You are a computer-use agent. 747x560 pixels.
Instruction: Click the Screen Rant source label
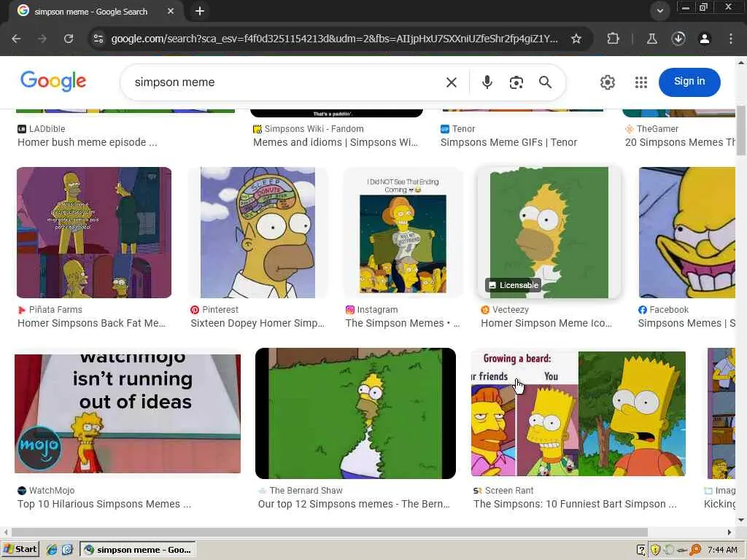(x=509, y=491)
